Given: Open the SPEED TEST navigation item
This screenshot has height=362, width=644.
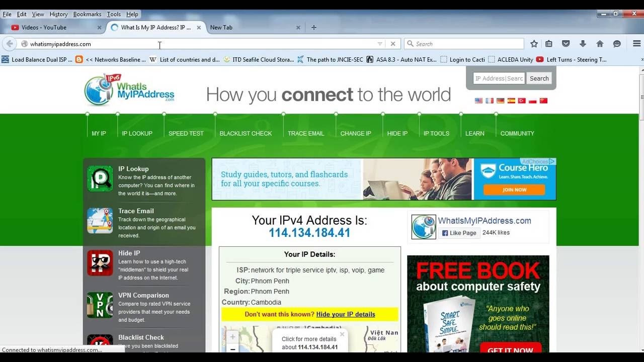Looking at the screenshot, I should point(186,133).
